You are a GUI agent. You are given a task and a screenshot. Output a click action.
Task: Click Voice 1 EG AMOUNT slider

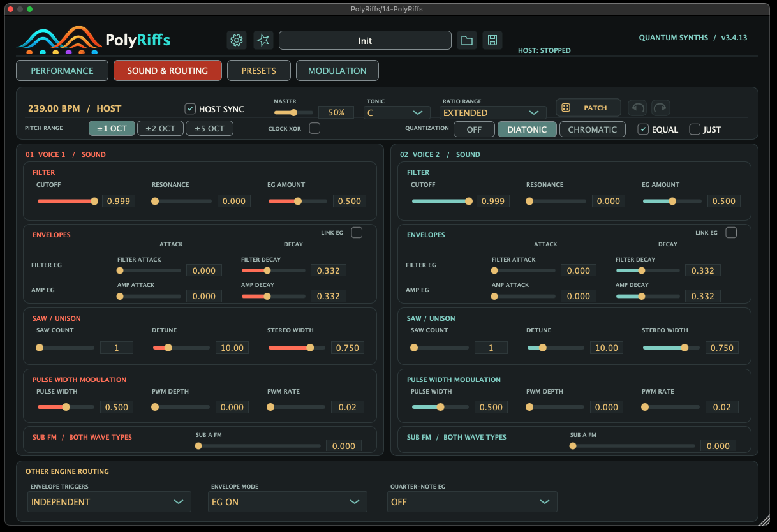tap(297, 201)
